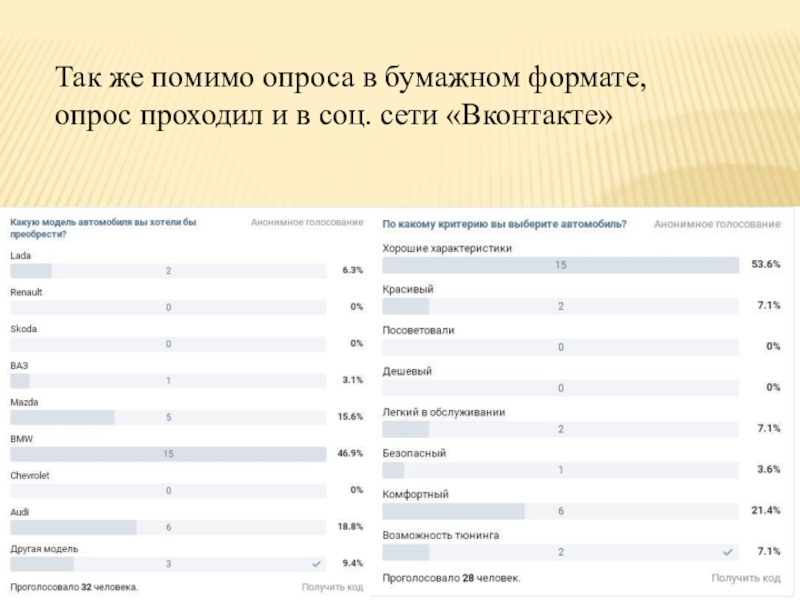Image resolution: width=800 pixels, height=600 pixels.
Task: Choose the ВАЗ poll result bar
Action: [168, 381]
